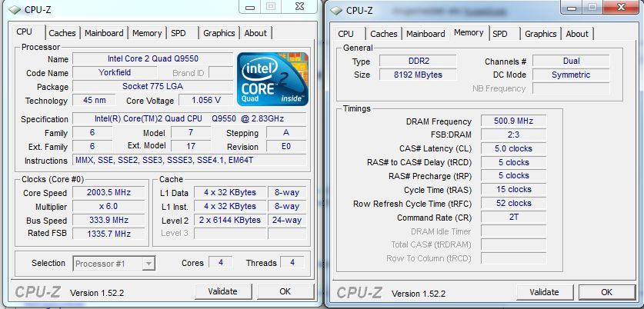Click Validate button in right window
The height and width of the screenshot is (309, 644).
point(544,292)
